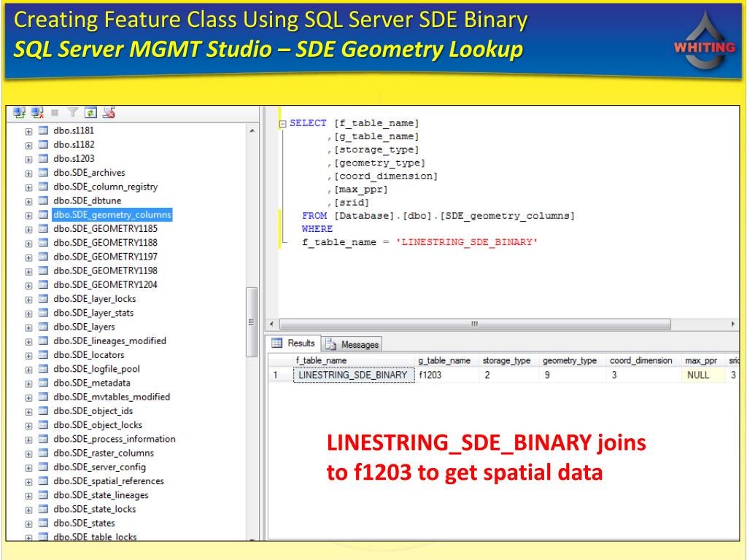Image resolution: width=747 pixels, height=560 pixels.
Task: Click table icon beside dbo.SDE_spatial_references
Action: (x=43, y=481)
